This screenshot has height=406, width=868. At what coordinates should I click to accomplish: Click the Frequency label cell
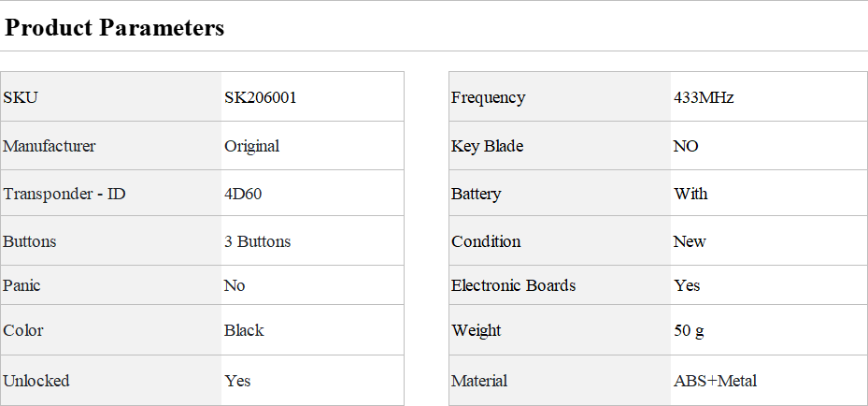pos(560,96)
